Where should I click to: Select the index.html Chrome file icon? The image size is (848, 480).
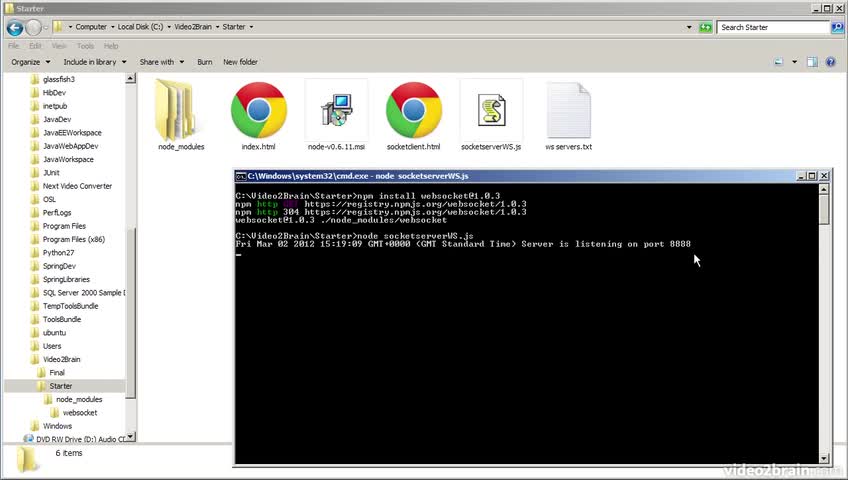tap(259, 110)
